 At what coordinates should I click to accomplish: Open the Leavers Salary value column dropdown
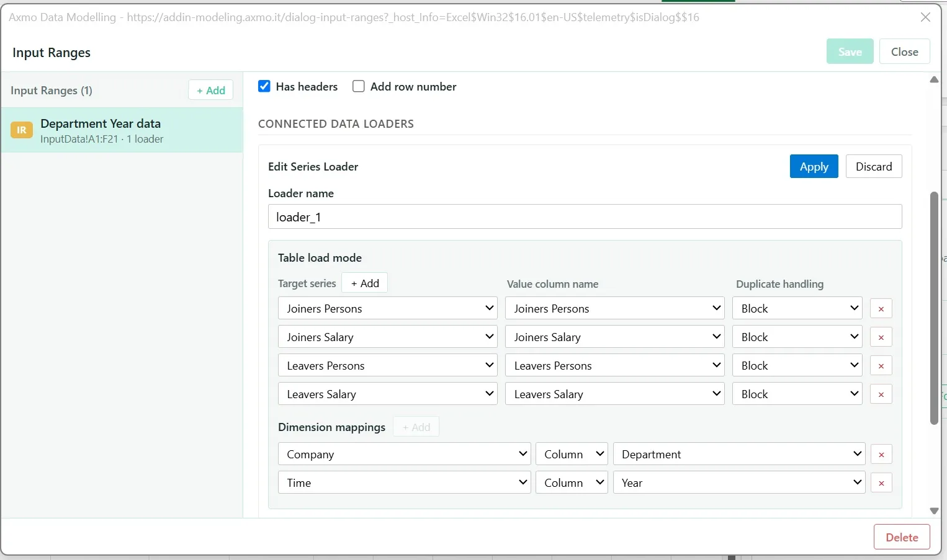point(615,394)
